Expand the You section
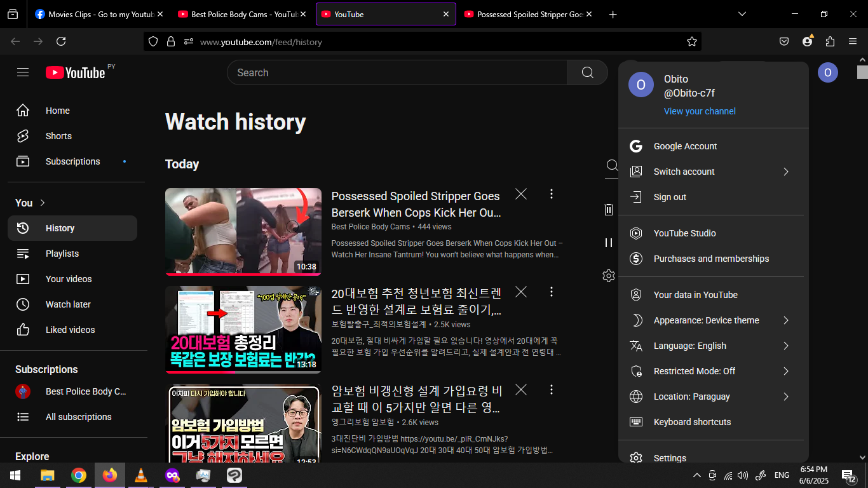The width and height of the screenshot is (868, 488). click(x=31, y=203)
